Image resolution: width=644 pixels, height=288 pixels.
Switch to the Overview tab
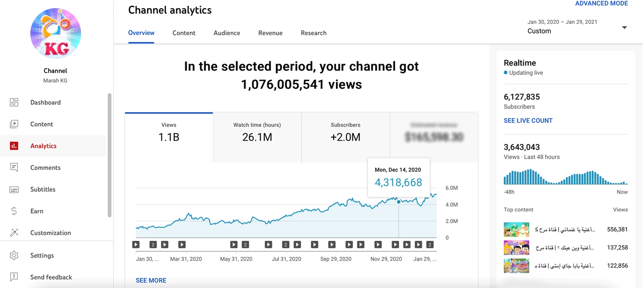[141, 33]
